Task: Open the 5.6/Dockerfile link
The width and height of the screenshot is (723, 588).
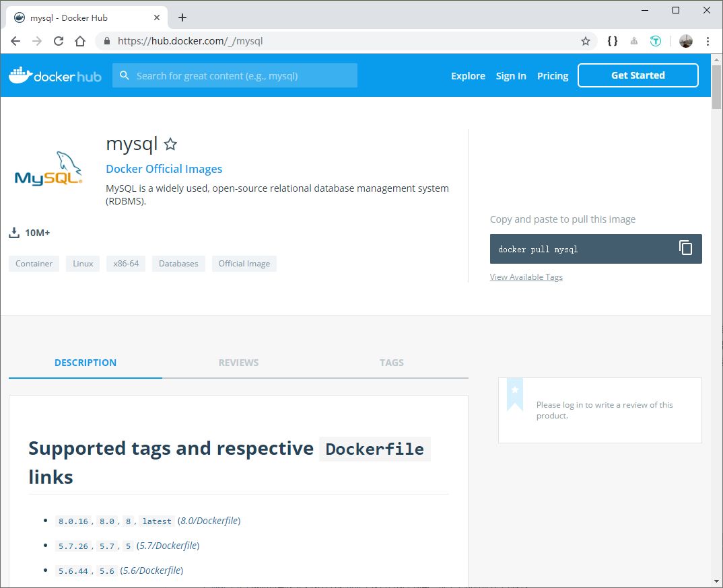Action: 151,571
